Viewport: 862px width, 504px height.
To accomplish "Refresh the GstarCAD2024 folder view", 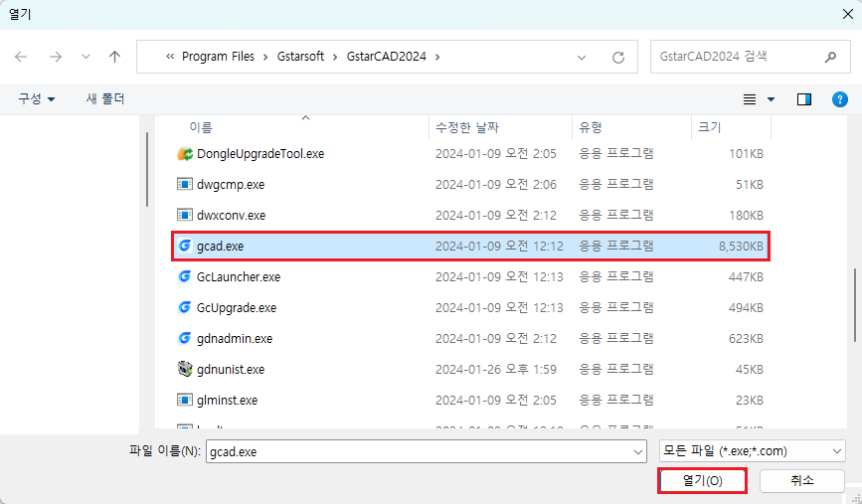I will click(x=618, y=58).
